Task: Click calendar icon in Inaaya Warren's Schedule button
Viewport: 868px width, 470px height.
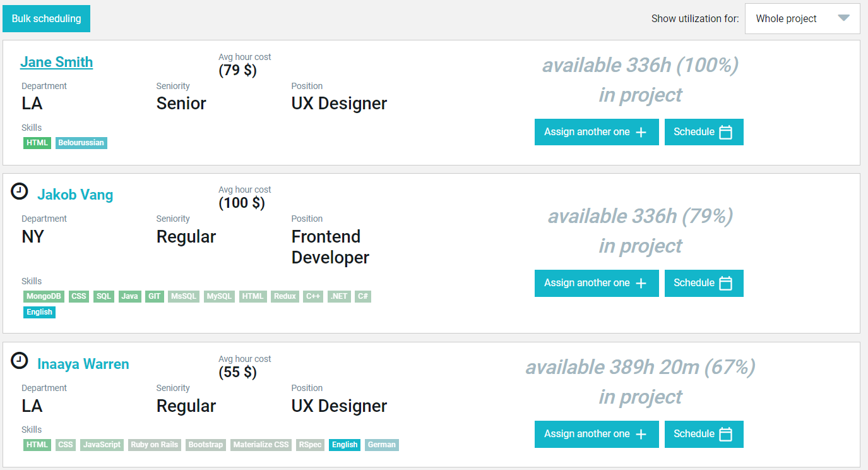Action: (x=726, y=435)
